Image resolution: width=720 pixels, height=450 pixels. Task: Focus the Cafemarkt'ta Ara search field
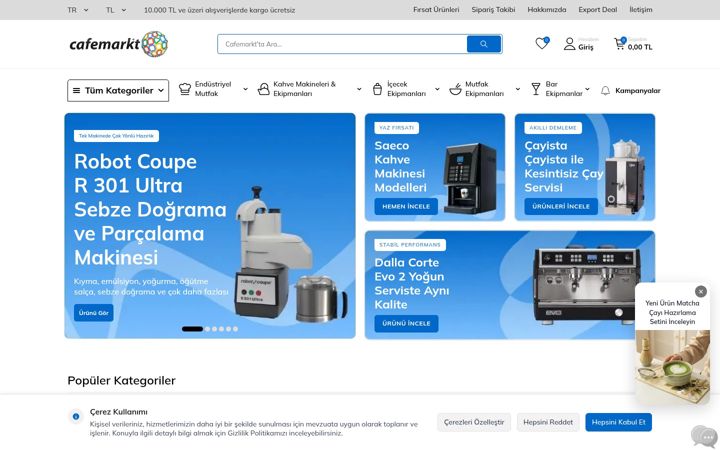[x=343, y=44]
